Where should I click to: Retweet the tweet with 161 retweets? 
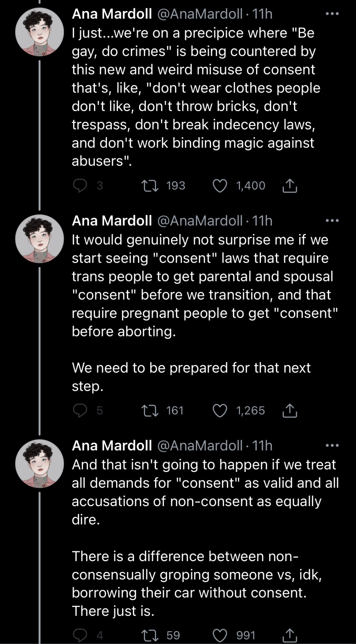click(x=150, y=411)
